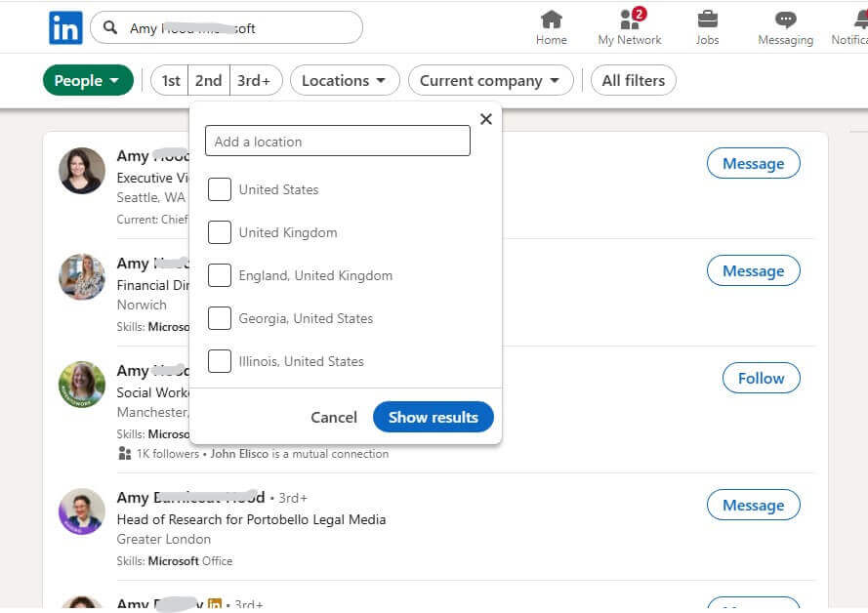The image size is (868, 613).
Task: Open the Current company dropdown
Action: tap(490, 80)
